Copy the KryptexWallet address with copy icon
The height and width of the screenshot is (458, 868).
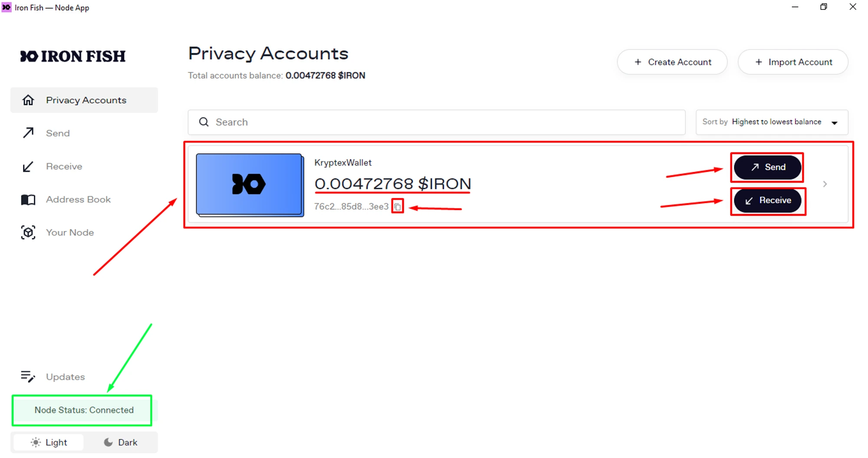pos(398,207)
